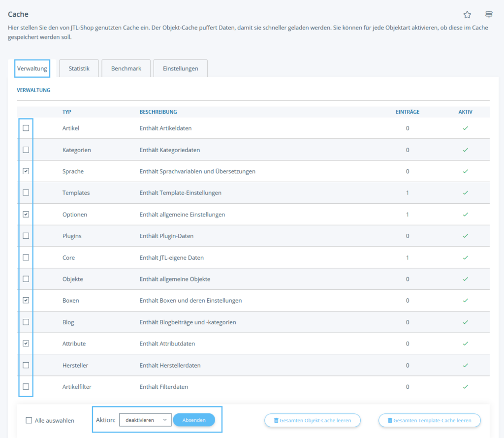The width and height of the screenshot is (504, 438).
Task: Enable the Alle auswählen checkbox
Action: coord(29,420)
